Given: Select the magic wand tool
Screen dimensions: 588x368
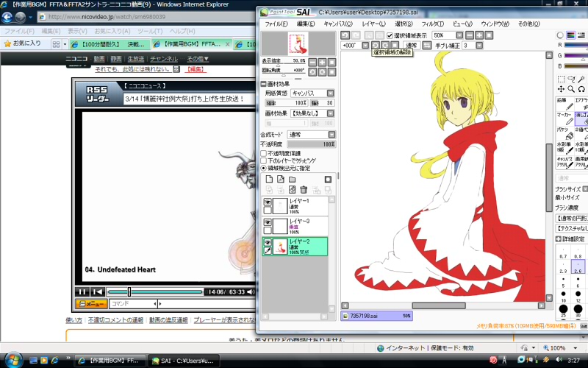Looking at the screenshot, I should pyautogui.click(x=581, y=79).
